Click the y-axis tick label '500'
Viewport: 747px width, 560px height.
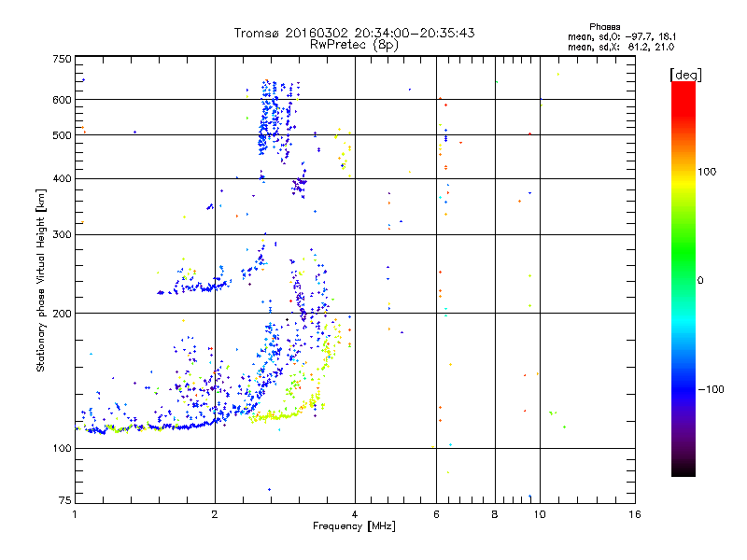coord(63,135)
